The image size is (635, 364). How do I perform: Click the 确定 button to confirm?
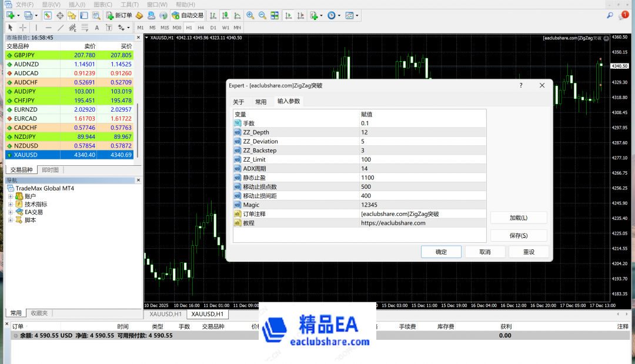[x=440, y=252]
